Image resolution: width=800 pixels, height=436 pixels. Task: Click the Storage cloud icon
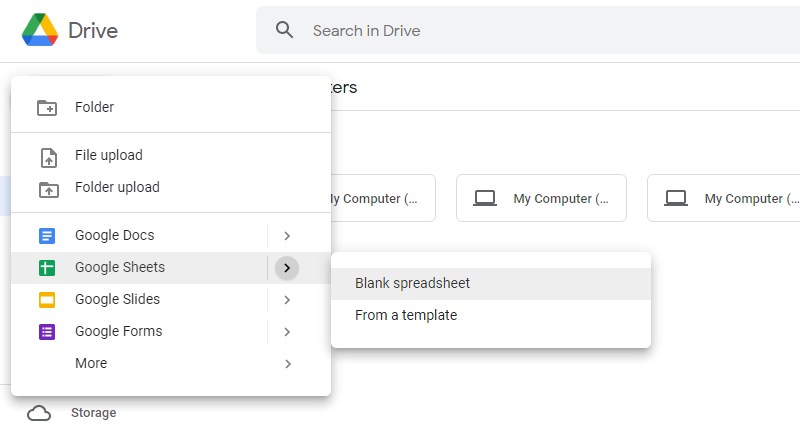[39, 413]
